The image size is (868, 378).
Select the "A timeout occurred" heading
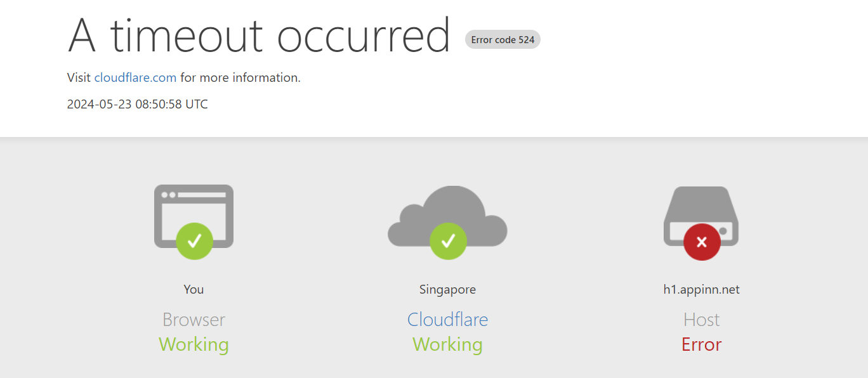259,36
